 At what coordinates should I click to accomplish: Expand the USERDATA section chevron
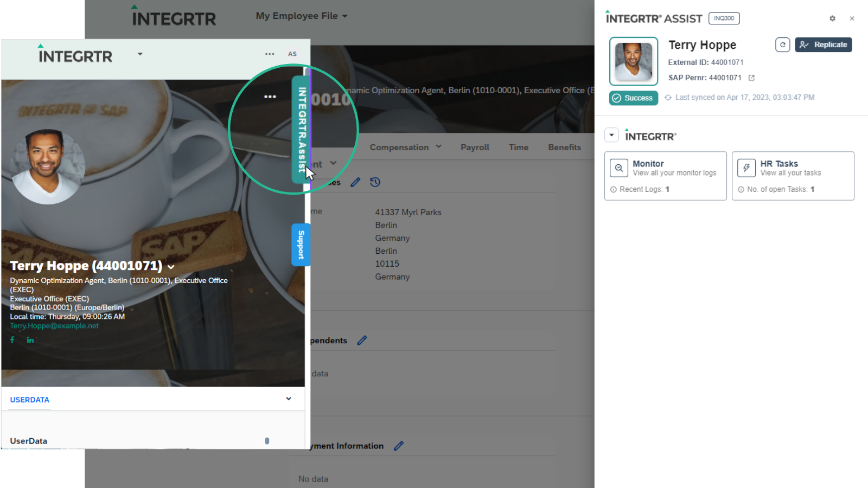[x=289, y=399]
